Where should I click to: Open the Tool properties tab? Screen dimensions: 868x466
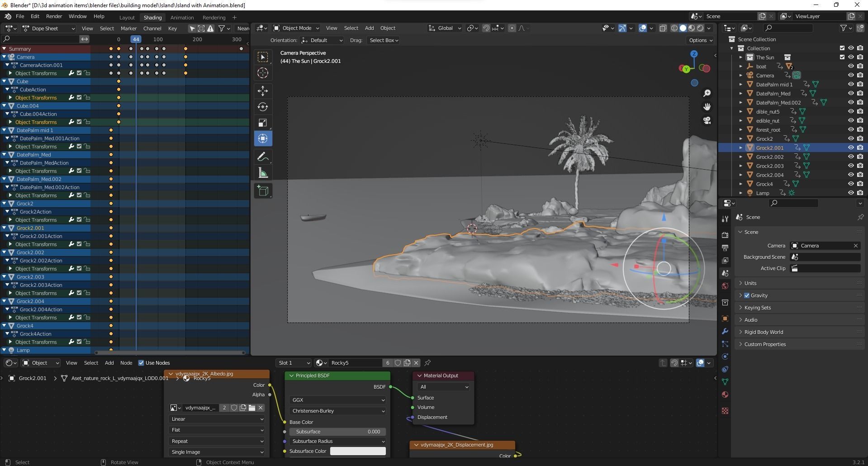(x=725, y=219)
